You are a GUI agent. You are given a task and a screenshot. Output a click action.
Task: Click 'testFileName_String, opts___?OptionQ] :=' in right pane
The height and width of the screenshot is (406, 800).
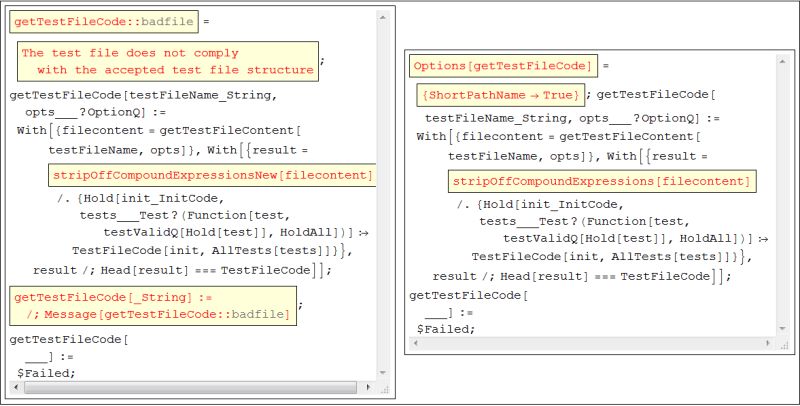click(572, 118)
